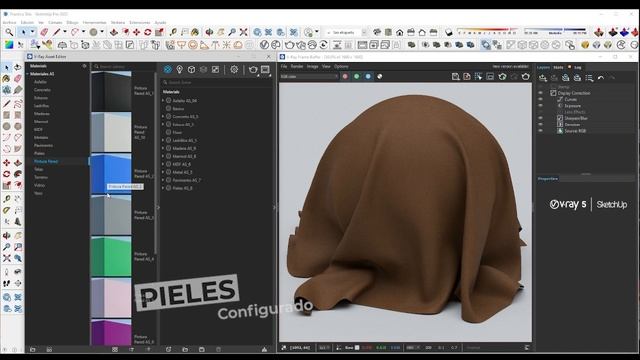The width and height of the screenshot is (640, 360).
Task: Click the search magnifier tool in top toolbar
Action: pos(9,32)
